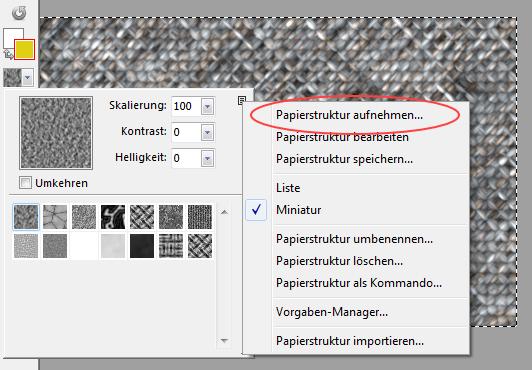Click the current paper texture preview swatch
The height and width of the screenshot is (370, 532).
pyautogui.click(x=12, y=78)
